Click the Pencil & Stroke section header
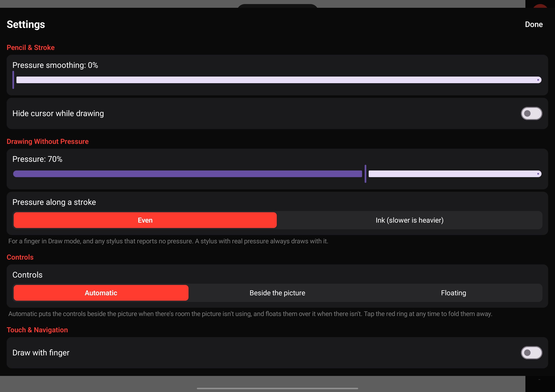Viewport: 555px width, 392px height. (31, 48)
